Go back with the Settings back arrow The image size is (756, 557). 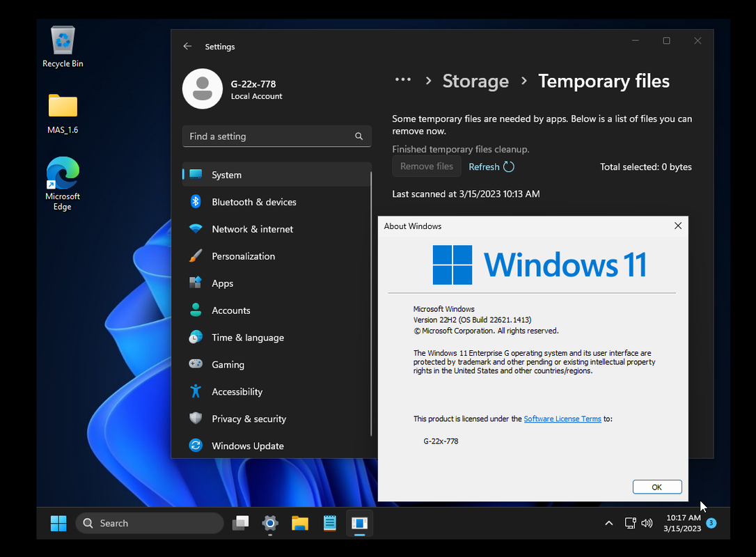187,46
